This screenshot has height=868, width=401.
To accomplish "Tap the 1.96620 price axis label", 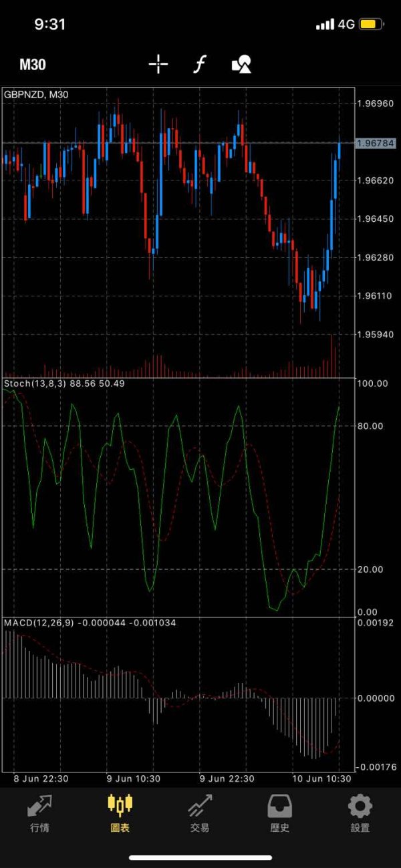I will coord(376,180).
